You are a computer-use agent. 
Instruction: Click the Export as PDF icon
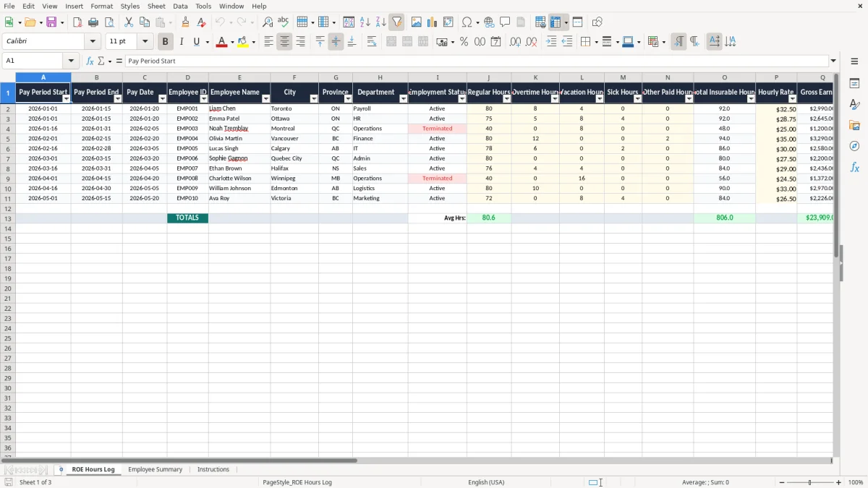click(x=77, y=22)
